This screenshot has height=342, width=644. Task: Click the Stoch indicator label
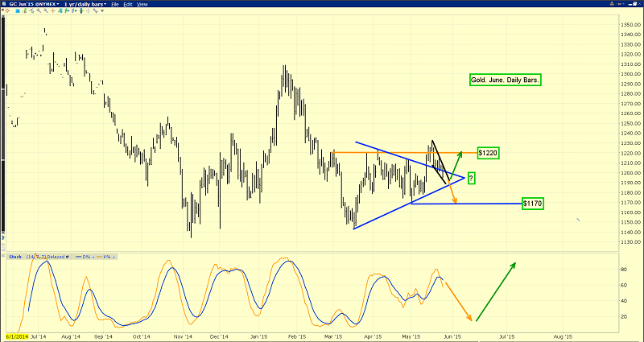[15, 257]
